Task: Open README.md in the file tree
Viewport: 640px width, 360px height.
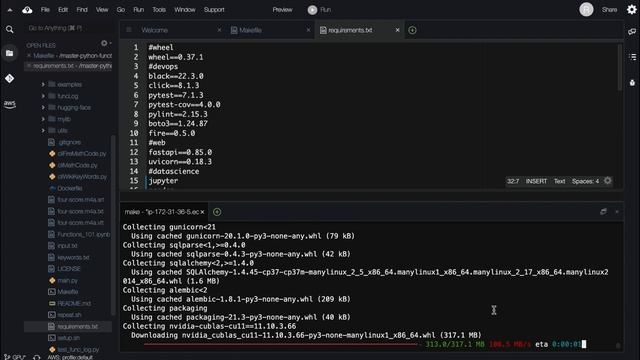Action: tap(74, 303)
